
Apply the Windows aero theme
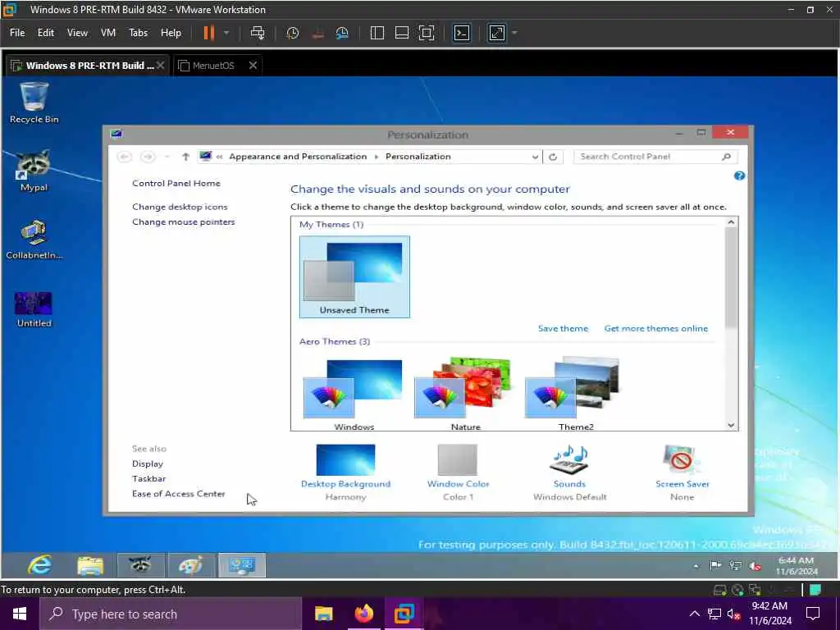point(354,395)
